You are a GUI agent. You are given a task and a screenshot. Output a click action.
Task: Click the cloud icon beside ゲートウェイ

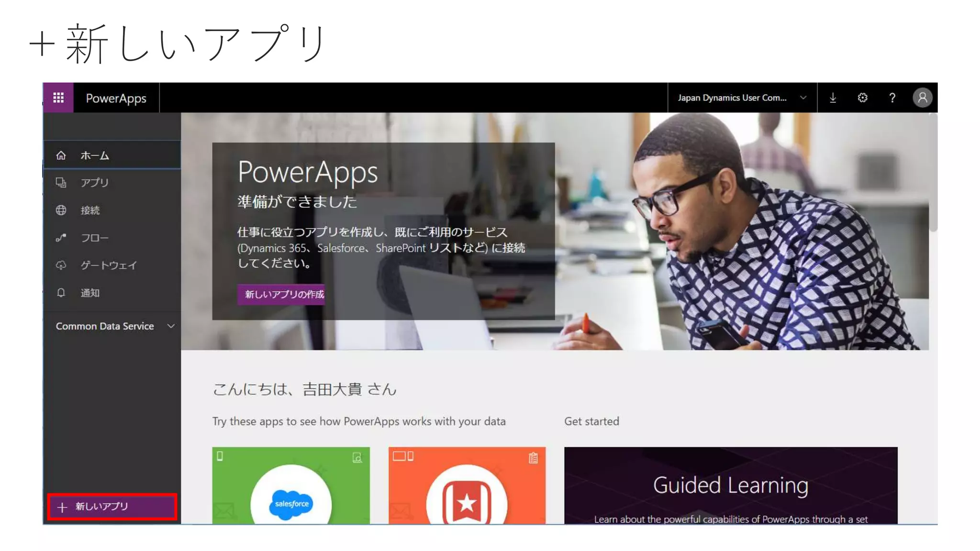(x=61, y=265)
